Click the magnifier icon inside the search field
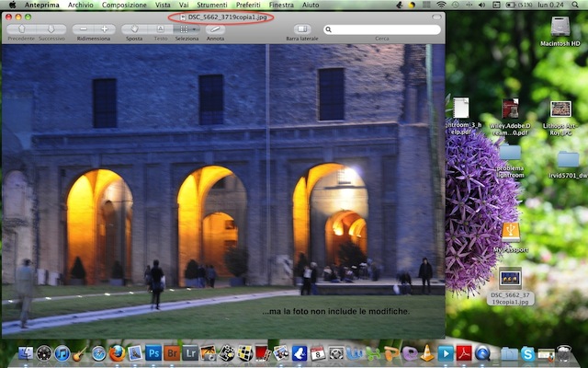This screenshot has height=368, width=588. click(x=329, y=29)
